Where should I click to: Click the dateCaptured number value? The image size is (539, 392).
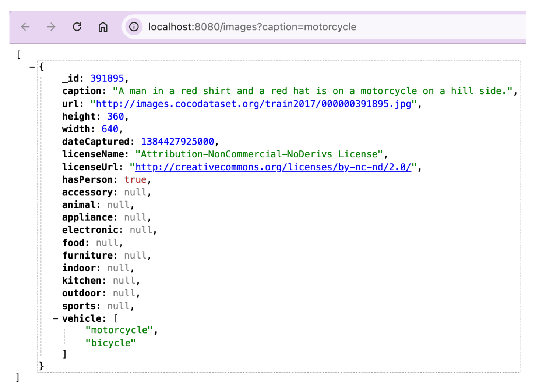(x=177, y=142)
